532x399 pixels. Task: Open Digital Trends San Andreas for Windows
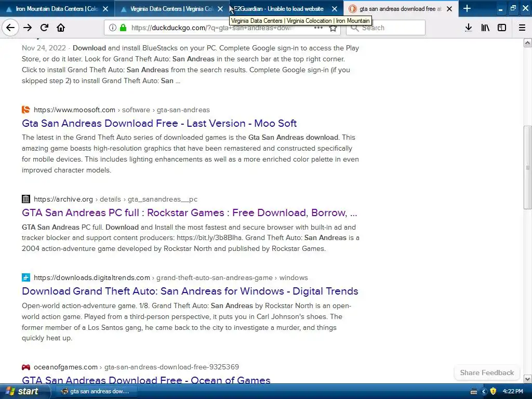pos(190,291)
